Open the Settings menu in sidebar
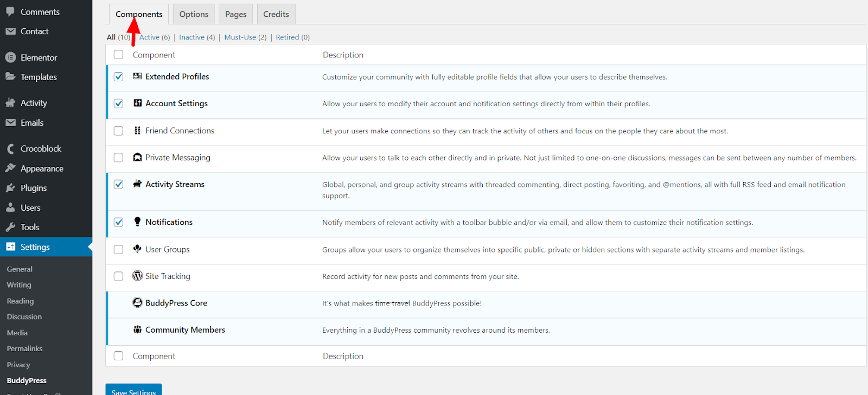The width and height of the screenshot is (868, 395). (x=46, y=247)
